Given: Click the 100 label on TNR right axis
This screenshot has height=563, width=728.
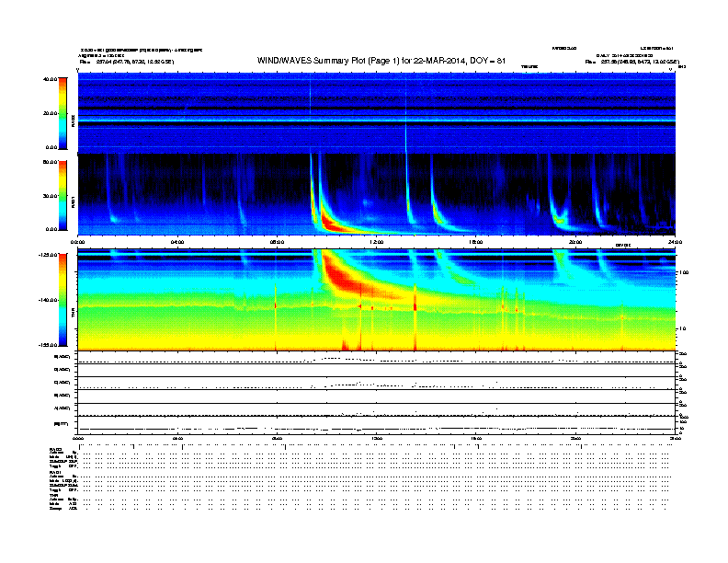Looking at the screenshot, I should pyautogui.click(x=684, y=272).
